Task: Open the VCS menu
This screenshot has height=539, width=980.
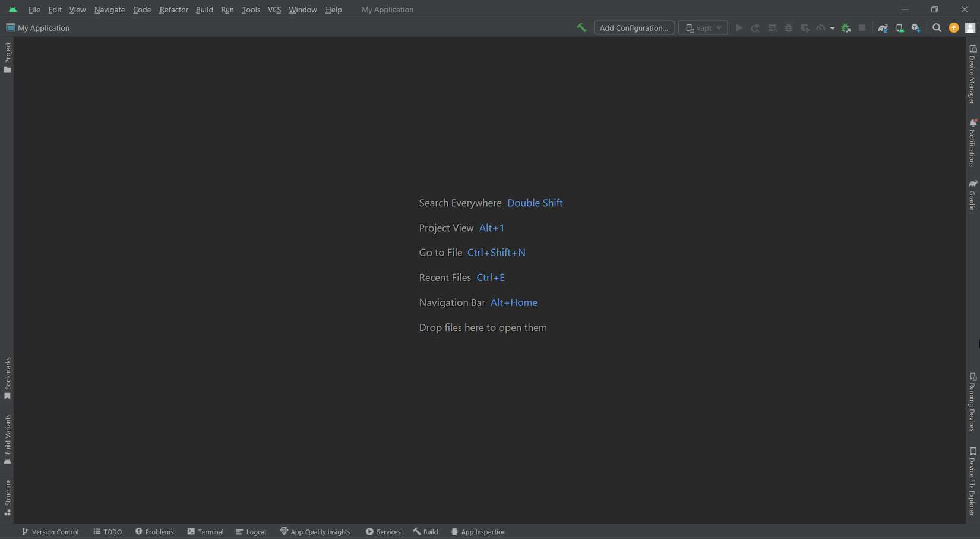Action: click(274, 10)
